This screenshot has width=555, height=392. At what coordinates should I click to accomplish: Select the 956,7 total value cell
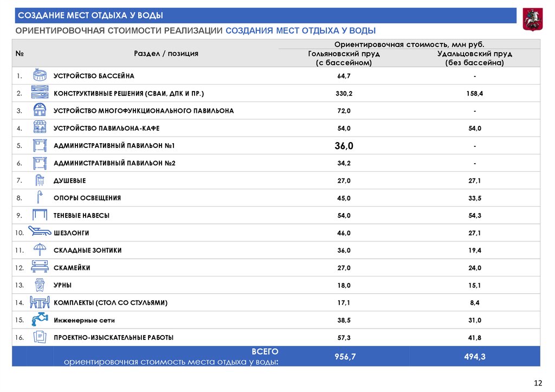point(344,356)
